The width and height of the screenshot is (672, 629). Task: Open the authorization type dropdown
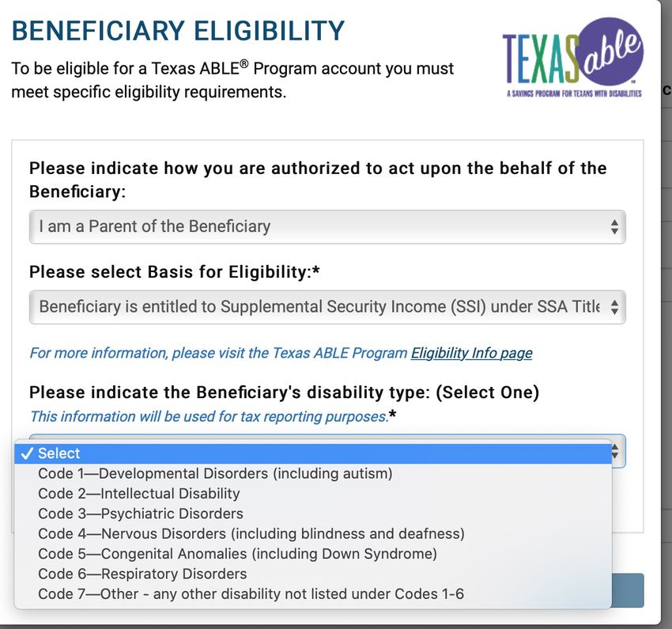[x=327, y=227]
